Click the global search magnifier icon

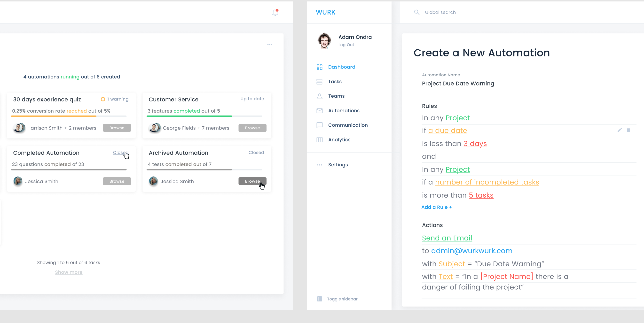point(416,12)
